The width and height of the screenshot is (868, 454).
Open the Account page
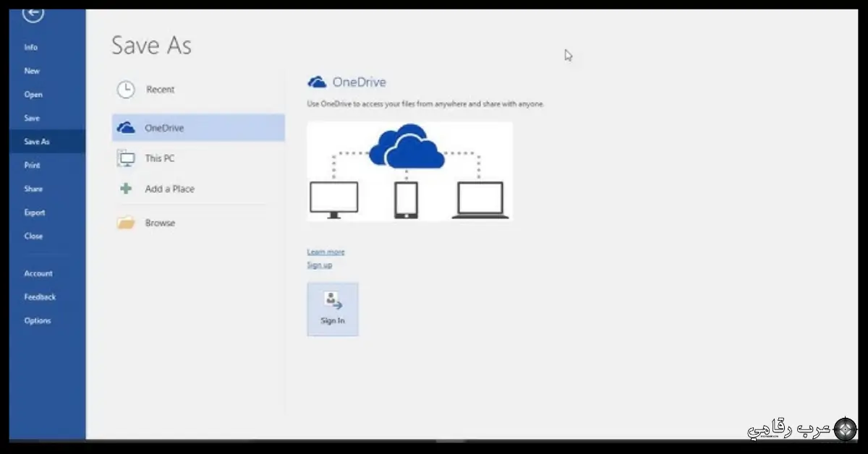pyautogui.click(x=38, y=273)
